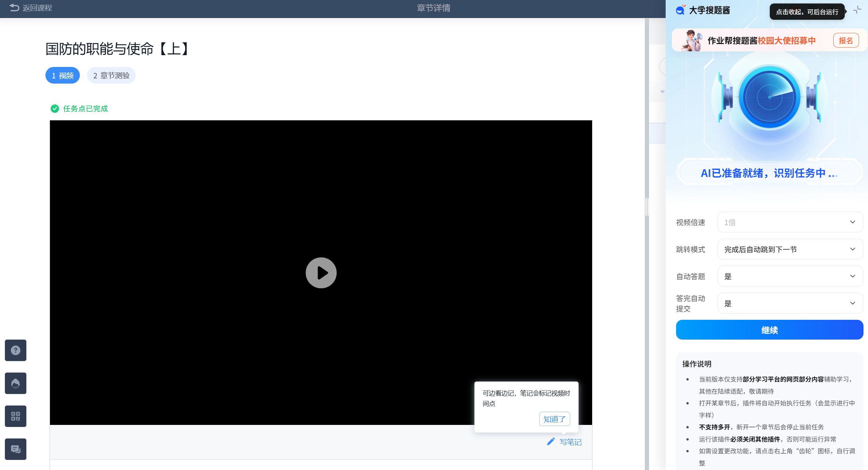Screen dimensions: 868x470
Task: Click the 作业帮搜题酱校园大使招募中 banner
Action: 761,41
